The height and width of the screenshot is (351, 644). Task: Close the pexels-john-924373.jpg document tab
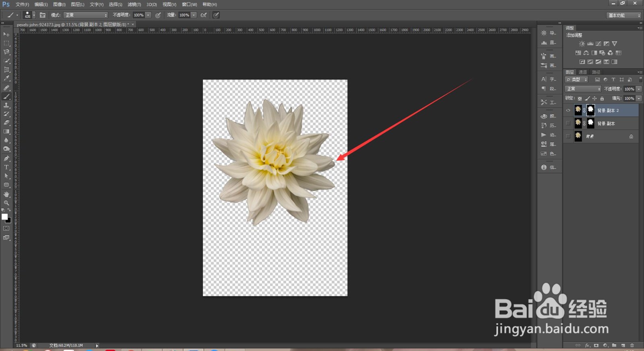(133, 25)
